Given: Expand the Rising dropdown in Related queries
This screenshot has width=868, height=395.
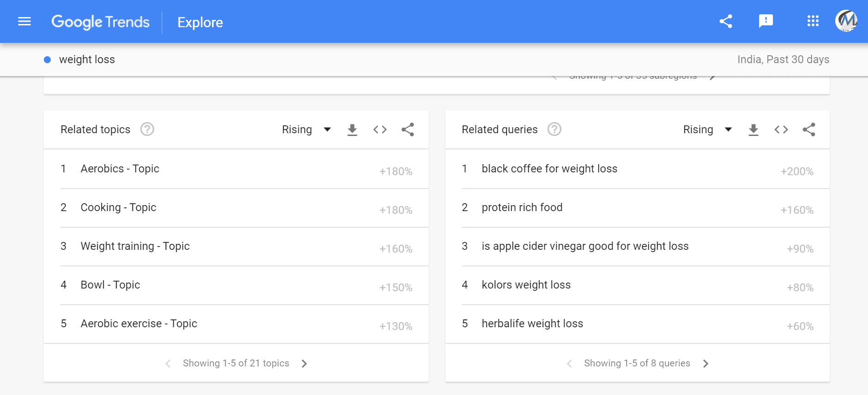Looking at the screenshot, I should (x=707, y=130).
